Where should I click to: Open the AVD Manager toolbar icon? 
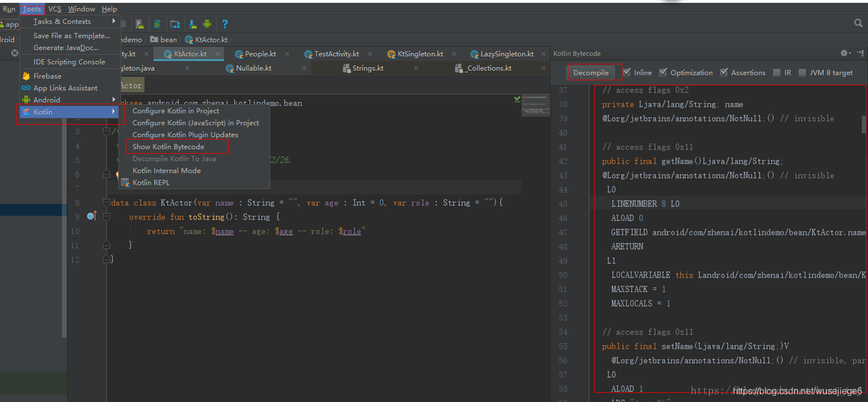(x=140, y=24)
